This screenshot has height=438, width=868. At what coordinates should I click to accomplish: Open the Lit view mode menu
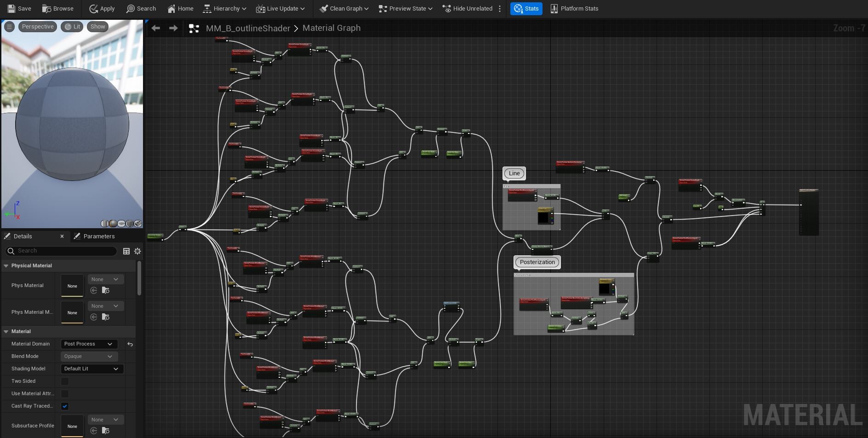click(x=72, y=27)
